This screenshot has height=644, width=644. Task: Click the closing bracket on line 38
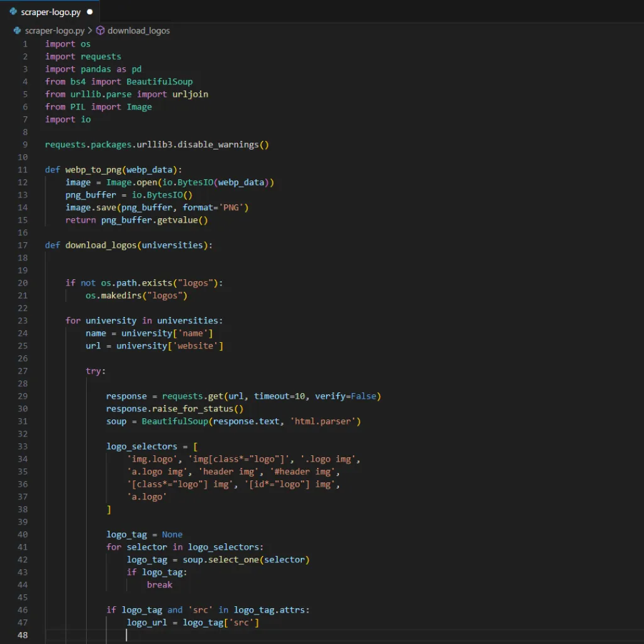pyautogui.click(x=109, y=509)
